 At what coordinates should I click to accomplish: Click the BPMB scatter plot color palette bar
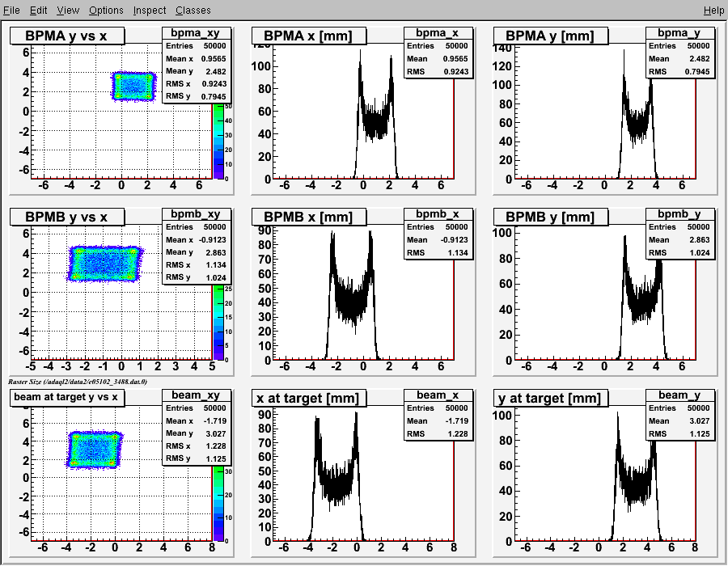(x=218, y=323)
